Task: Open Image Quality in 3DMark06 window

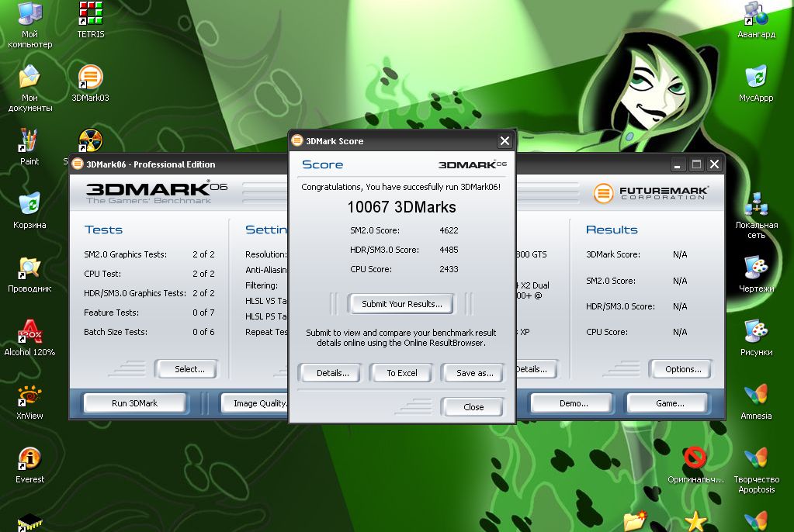Action: (x=255, y=403)
